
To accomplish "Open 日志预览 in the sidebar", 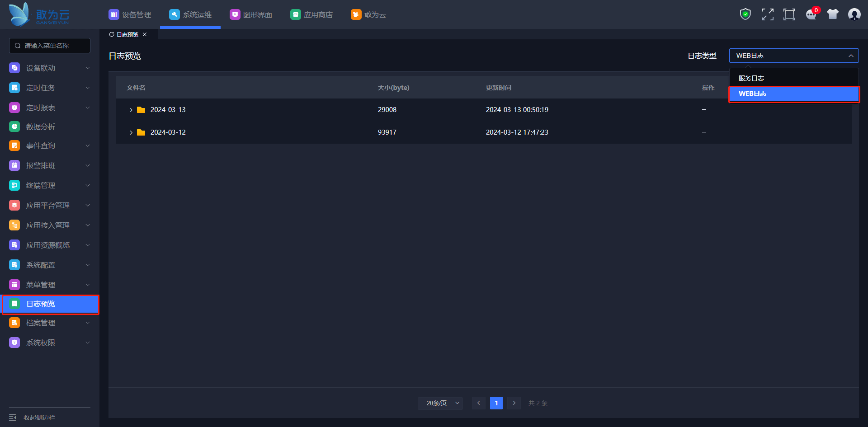I will (x=50, y=304).
